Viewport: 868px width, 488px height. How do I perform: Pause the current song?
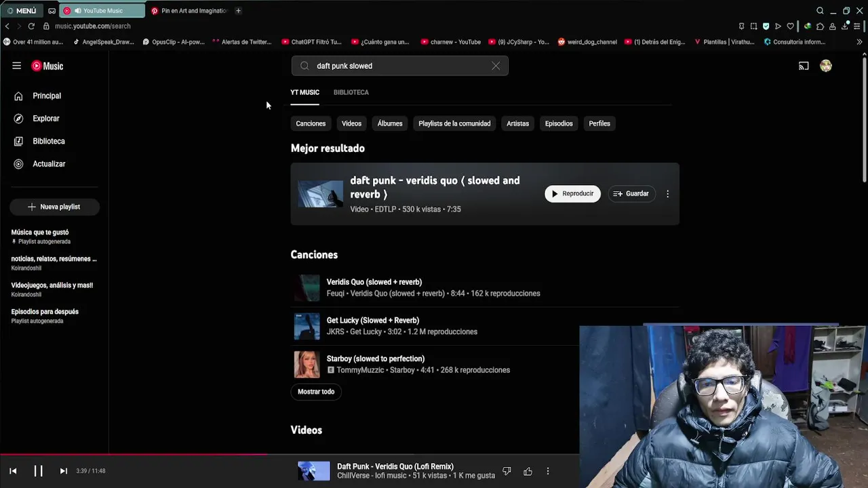(x=38, y=471)
